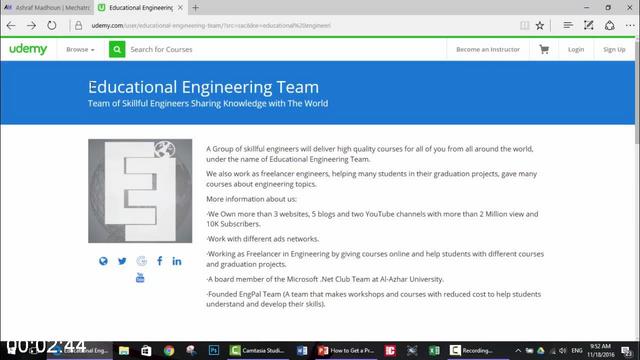Launch Google Chrome from the taskbar

(x=169, y=350)
